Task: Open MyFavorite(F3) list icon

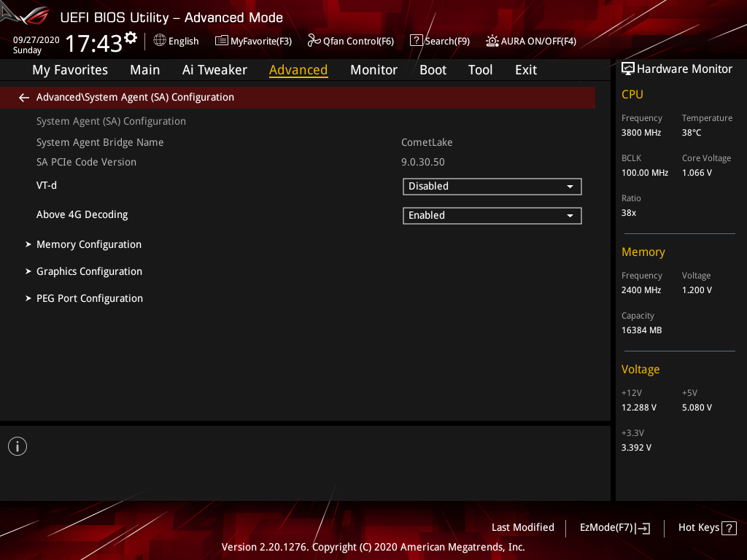Action: 222,41
